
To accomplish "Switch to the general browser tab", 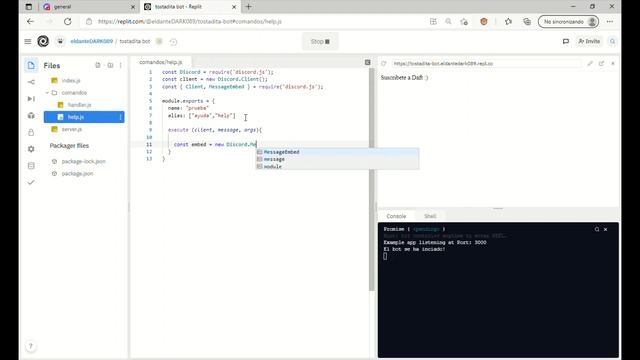I will [89, 7].
